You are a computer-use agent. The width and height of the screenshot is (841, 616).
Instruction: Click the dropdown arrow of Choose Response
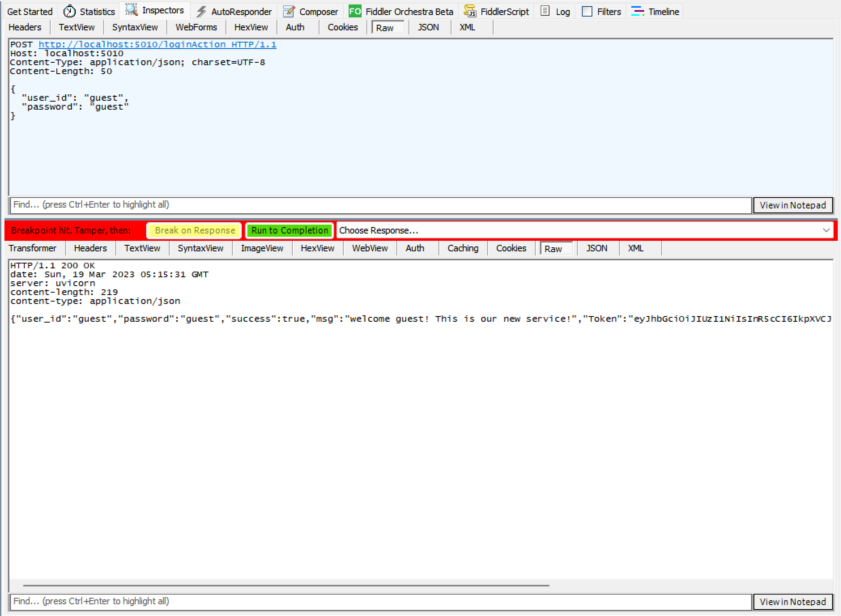pyautogui.click(x=826, y=230)
